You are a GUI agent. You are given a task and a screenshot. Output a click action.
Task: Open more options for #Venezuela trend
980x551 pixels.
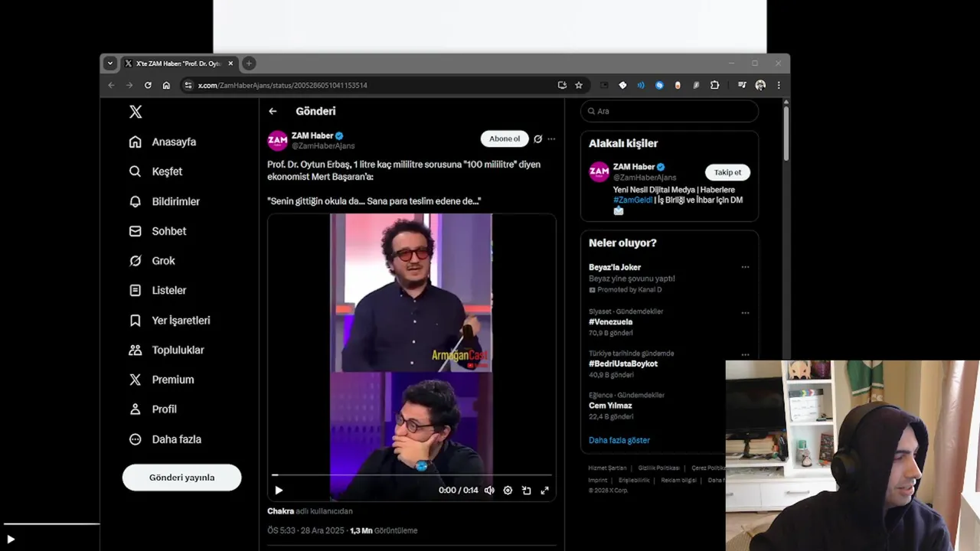point(745,313)
